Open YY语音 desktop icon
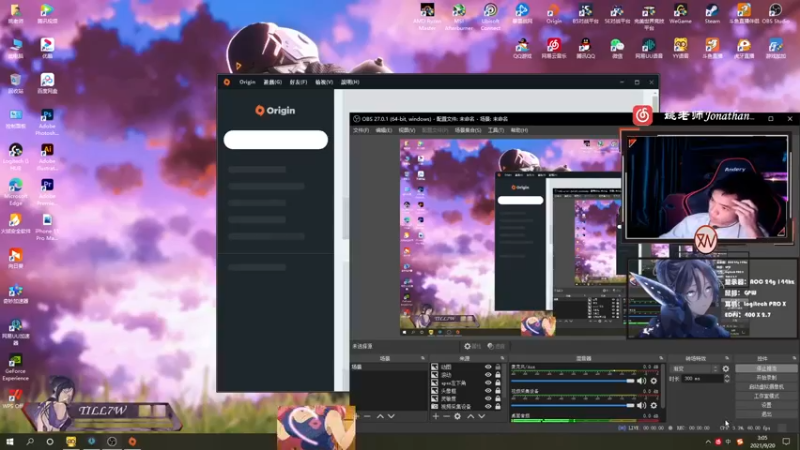 680,48
